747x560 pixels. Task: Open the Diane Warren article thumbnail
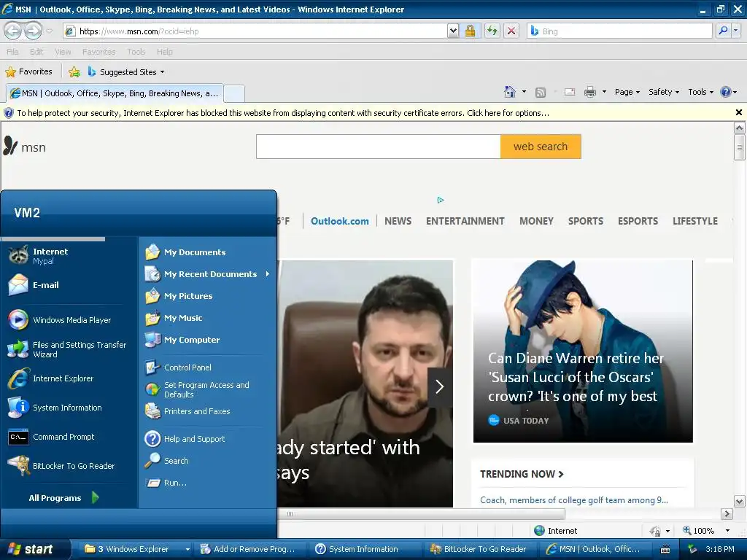583,351
